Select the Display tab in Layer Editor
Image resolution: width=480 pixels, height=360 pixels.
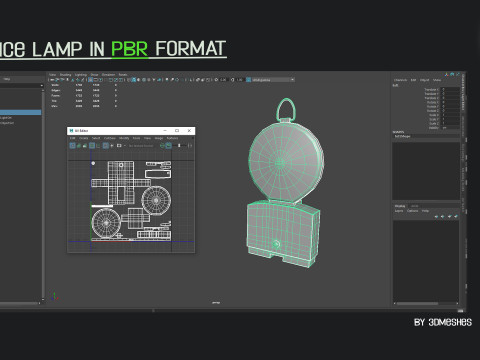point(400,206)
